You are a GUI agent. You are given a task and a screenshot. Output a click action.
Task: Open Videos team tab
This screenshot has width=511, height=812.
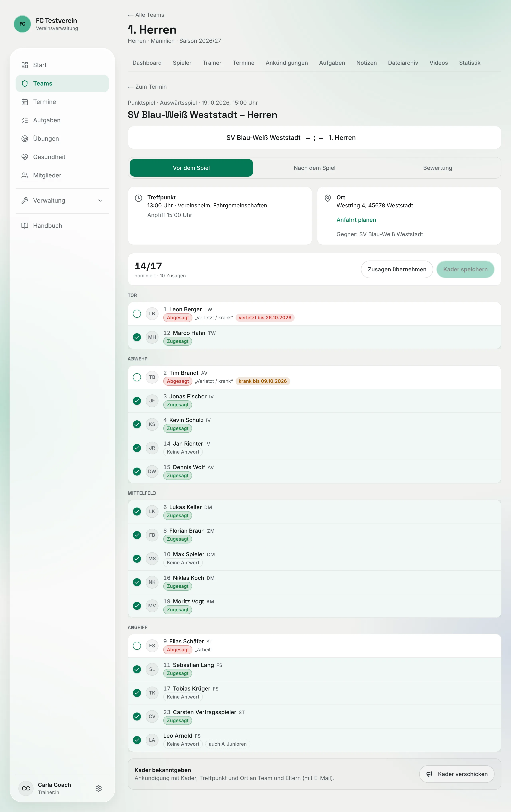(438, 63)
